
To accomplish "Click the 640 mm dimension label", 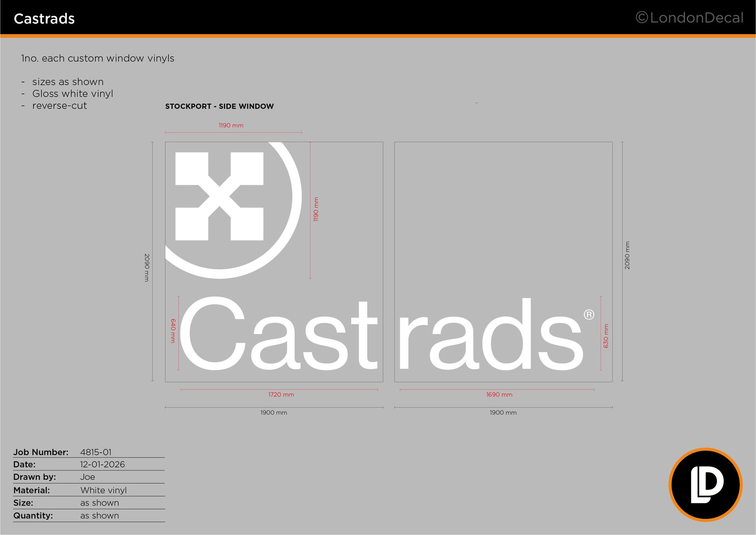I will click(173, 331).
